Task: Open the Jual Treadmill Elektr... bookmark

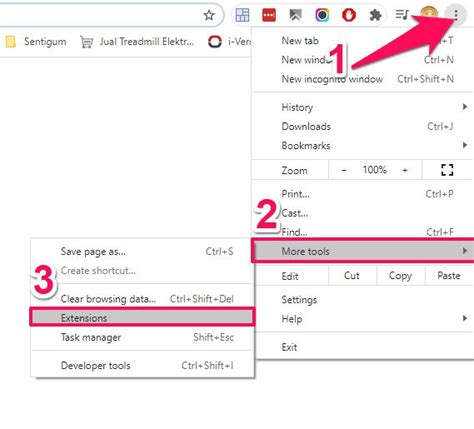Action: coord(137,42)
